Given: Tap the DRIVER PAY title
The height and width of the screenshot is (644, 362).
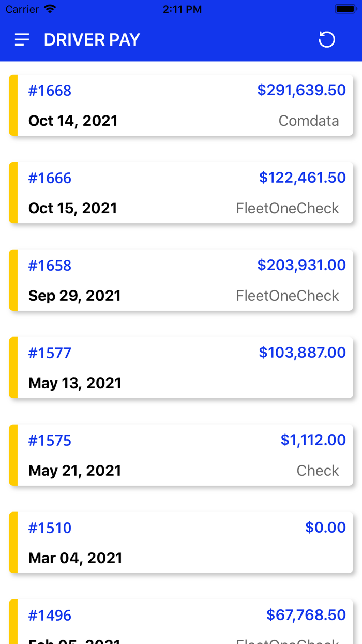Looking at the screenshot, I should click(x=92, y=39).
